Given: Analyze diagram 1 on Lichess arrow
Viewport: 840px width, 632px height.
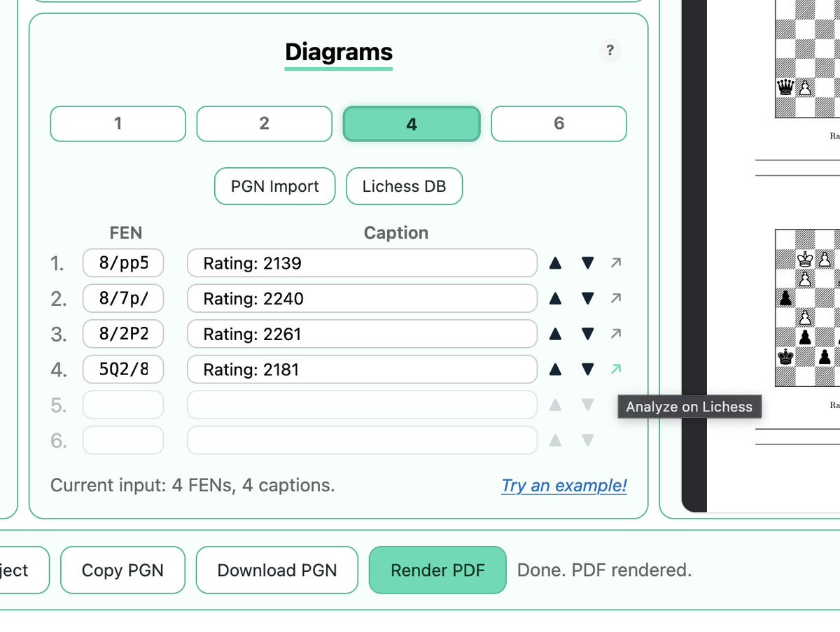Looking at the screenshot, I should 616,263.
